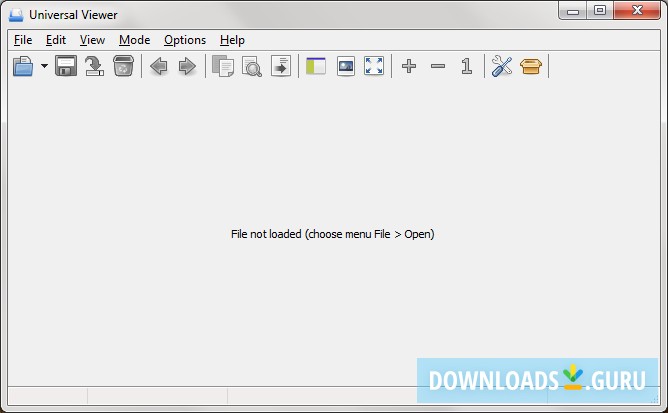Open the Mode menu
The width and height of the screenshot is (668, 413).
tap(135, 40)
